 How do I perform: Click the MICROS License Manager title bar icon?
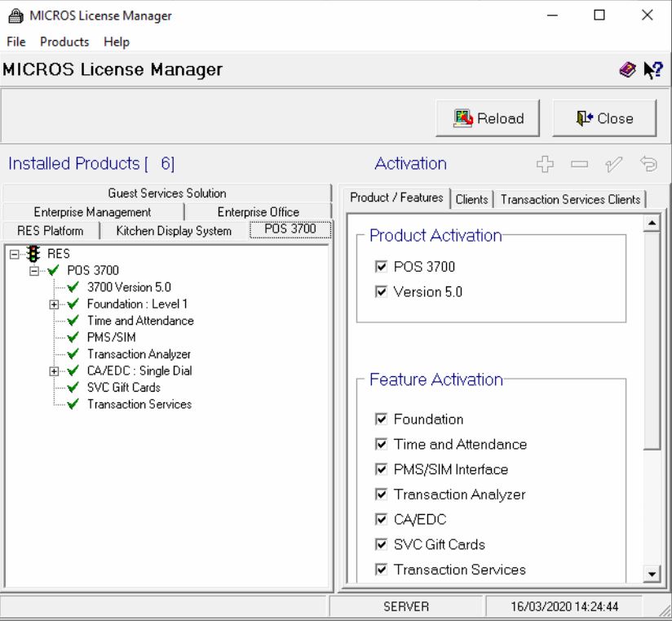(15, 16)
